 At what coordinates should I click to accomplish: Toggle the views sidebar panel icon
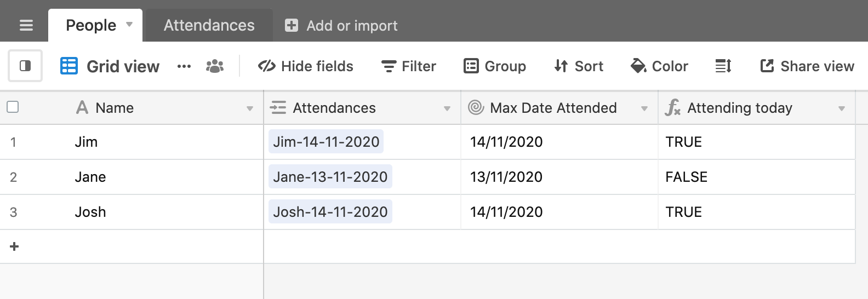(x=25, y=66)
